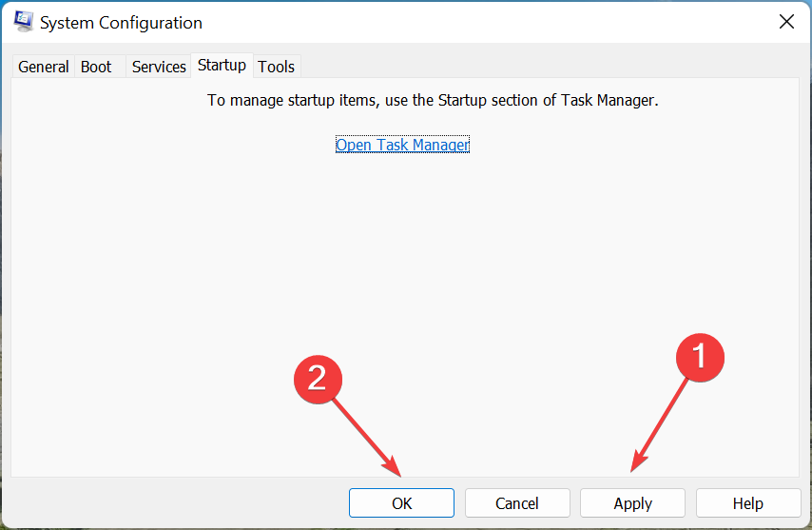Image resolution: width=812 pixels, height=530 pixels.
Task: Open the Boot tab
Action: coord(96,67)
